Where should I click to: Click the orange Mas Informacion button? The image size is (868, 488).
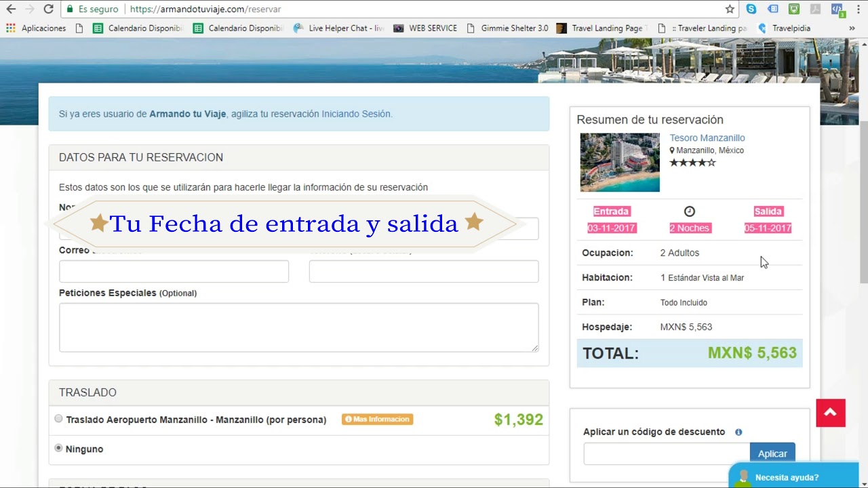click(378, 420)
